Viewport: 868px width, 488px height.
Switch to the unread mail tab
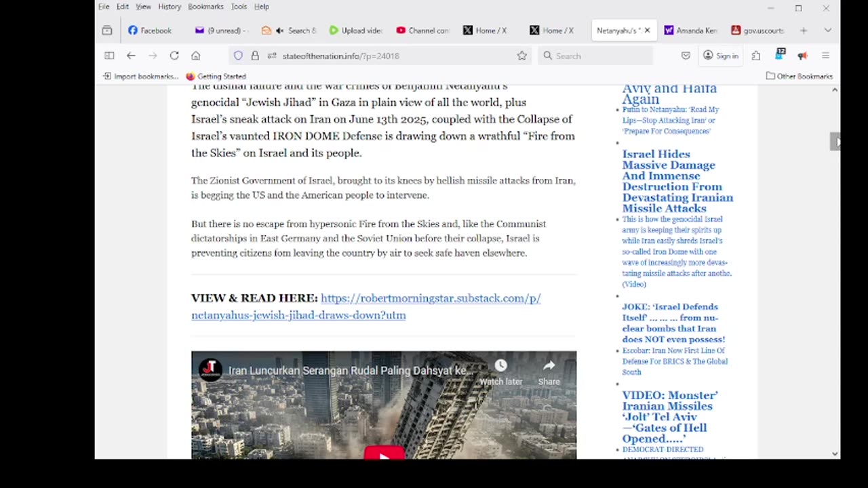(221, 30)
